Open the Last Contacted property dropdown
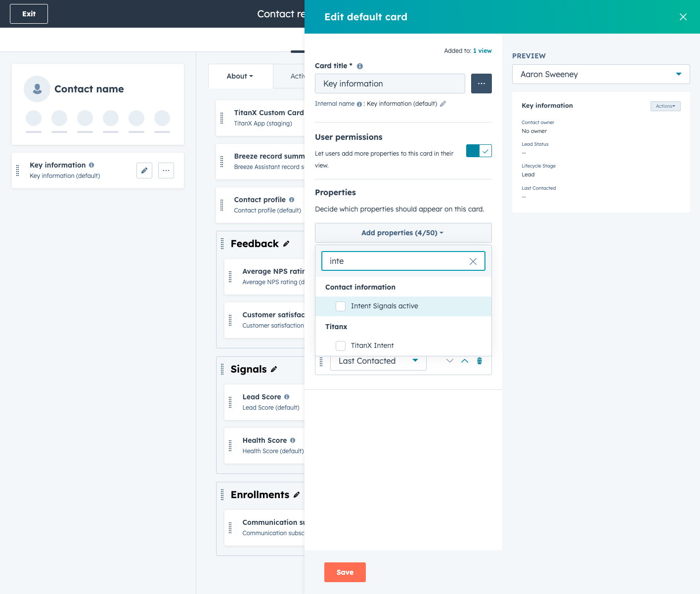700x594 pixels. click(378, 361)
